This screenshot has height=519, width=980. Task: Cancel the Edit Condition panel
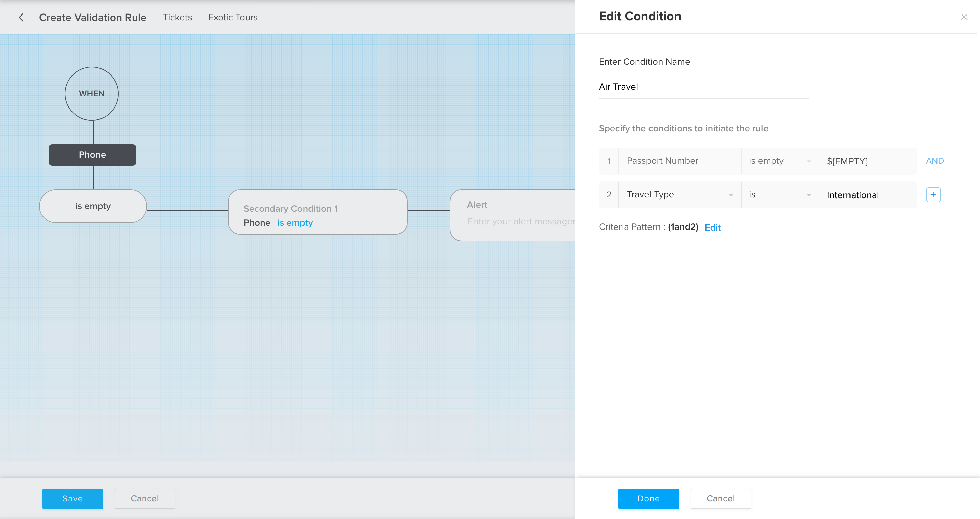[x=721, y=498]
